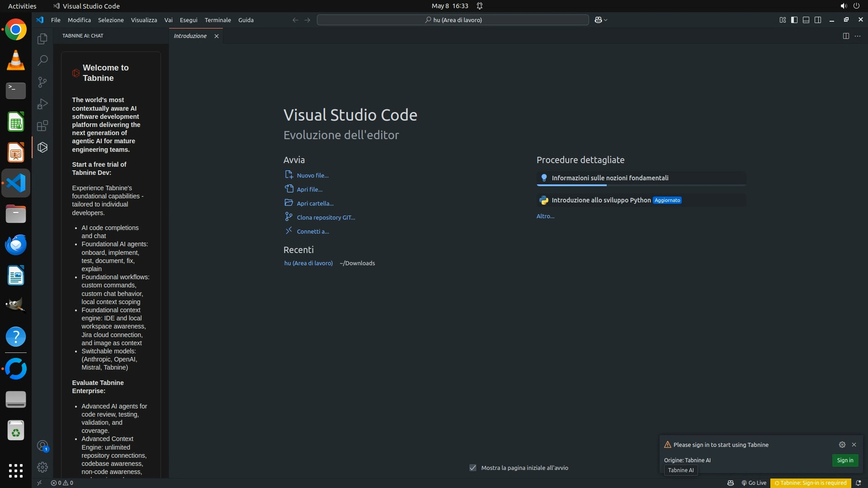
Task: Click the Tabnine icon in the activity bar
Action: (42, 147)
